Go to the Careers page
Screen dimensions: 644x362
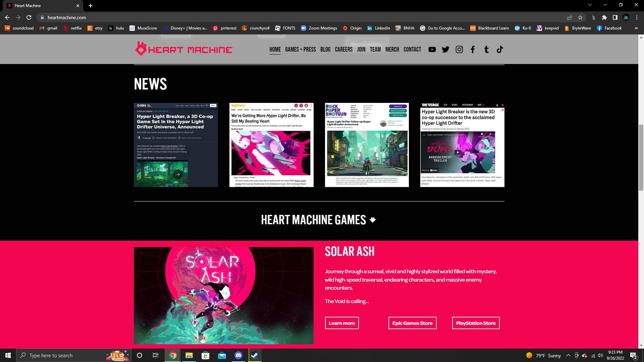click(343, 50)
